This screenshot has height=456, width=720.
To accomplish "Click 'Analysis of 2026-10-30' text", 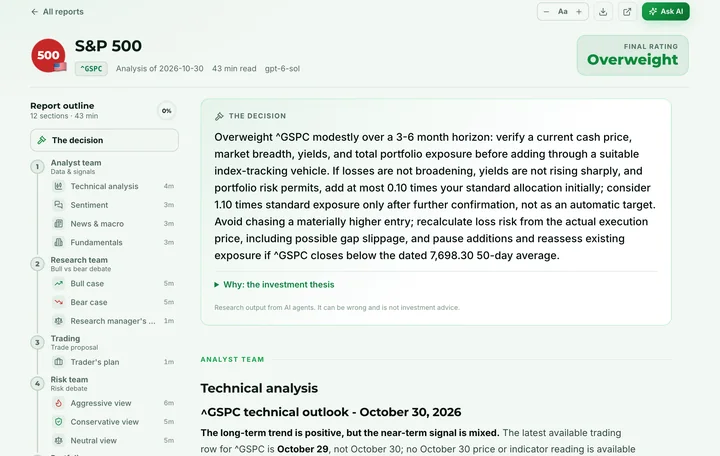I will [x=159, y=68].
